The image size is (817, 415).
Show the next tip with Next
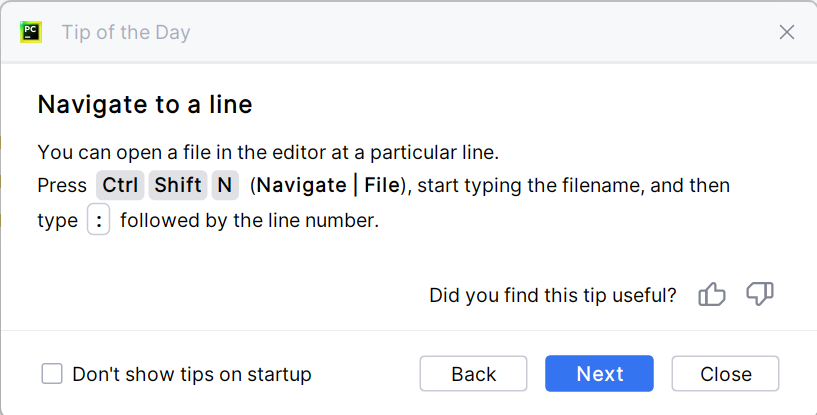click(x=600, y=374)
